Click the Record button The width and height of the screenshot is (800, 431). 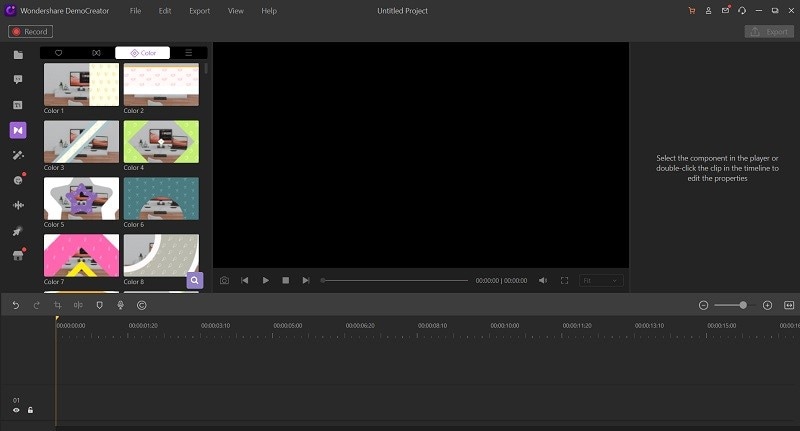30,32
